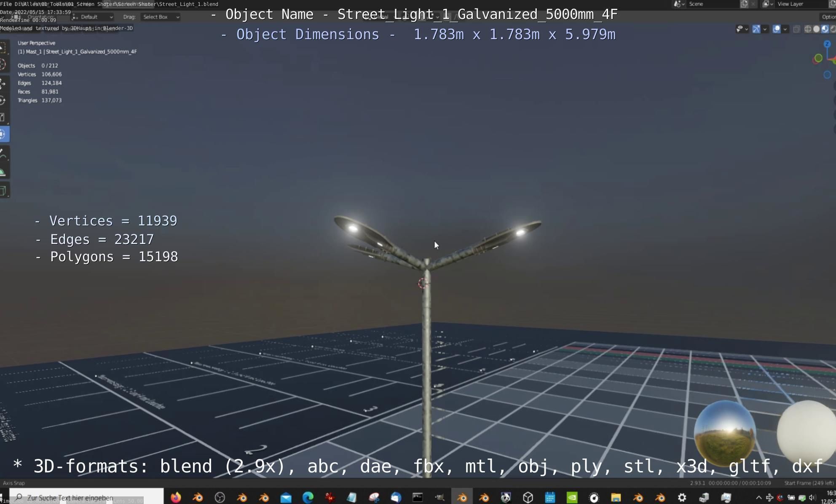Click the volume speaker tray icon
Image resolution: width=836 pixels, height=504 pixels.
(x=812, y=497)
